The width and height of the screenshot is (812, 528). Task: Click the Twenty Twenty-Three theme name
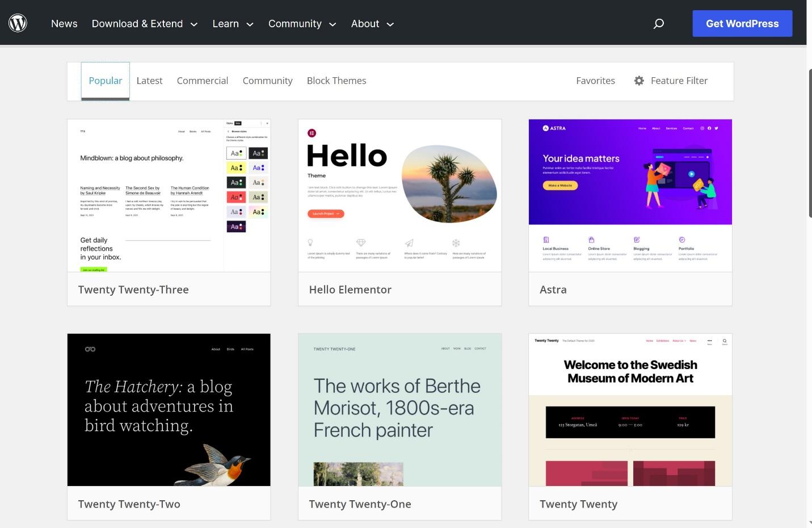tap(133, 290)
